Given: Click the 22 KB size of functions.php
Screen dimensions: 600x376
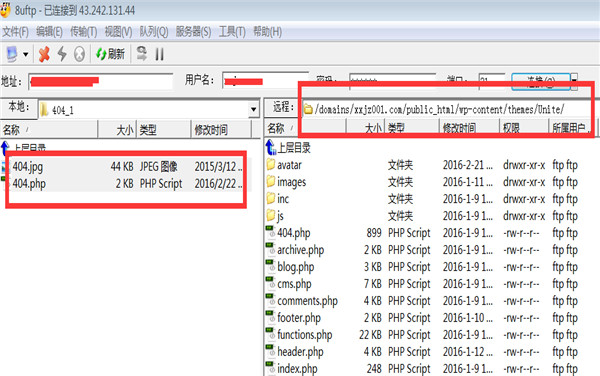Looking at the screenshot, I should point(370,335).
